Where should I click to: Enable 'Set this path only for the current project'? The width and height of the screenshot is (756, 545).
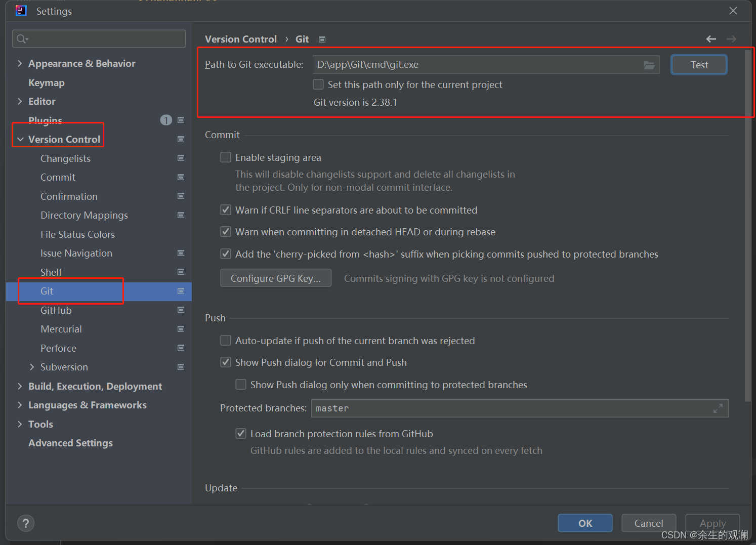point(318,84)
